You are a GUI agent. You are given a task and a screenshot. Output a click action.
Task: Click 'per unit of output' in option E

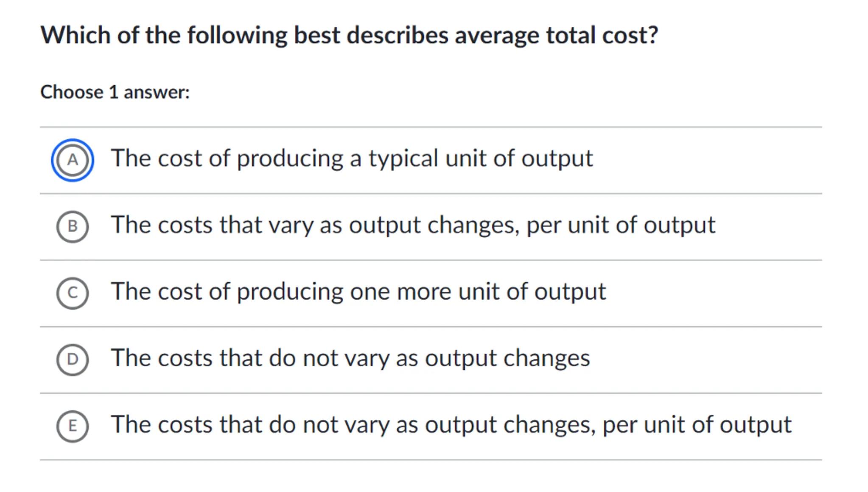click(697, 425)
